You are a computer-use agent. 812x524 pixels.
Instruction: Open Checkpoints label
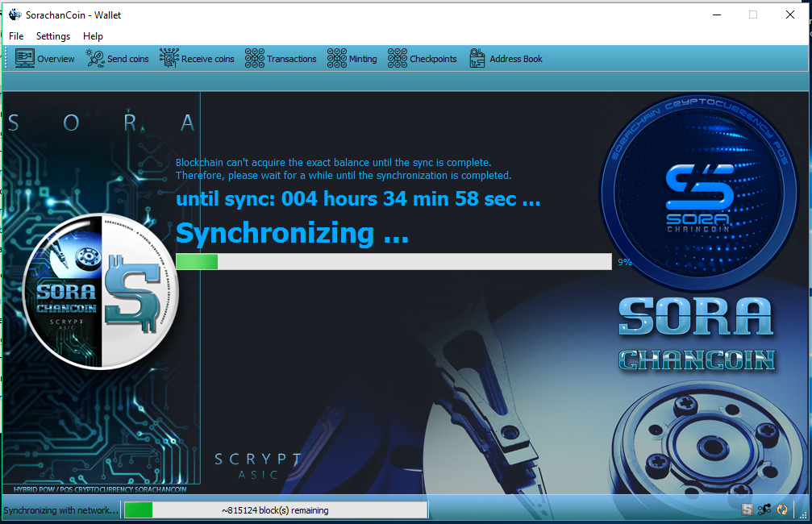434,59
